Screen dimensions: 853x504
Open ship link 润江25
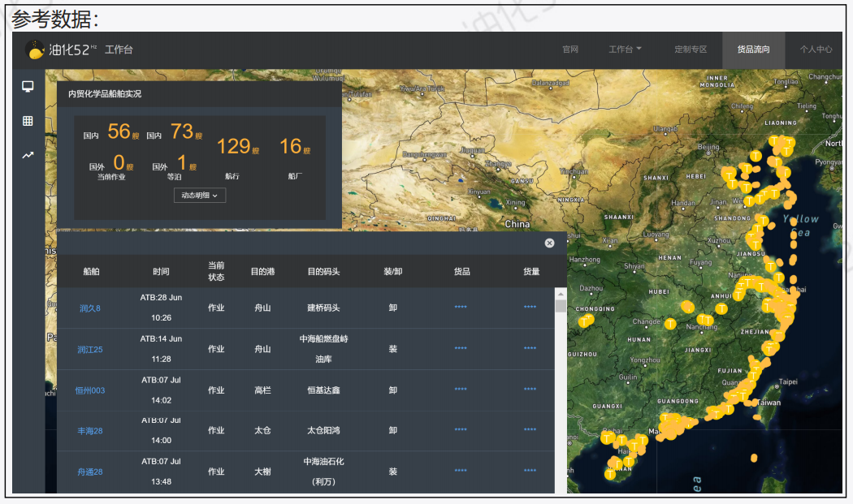(90, 350)
